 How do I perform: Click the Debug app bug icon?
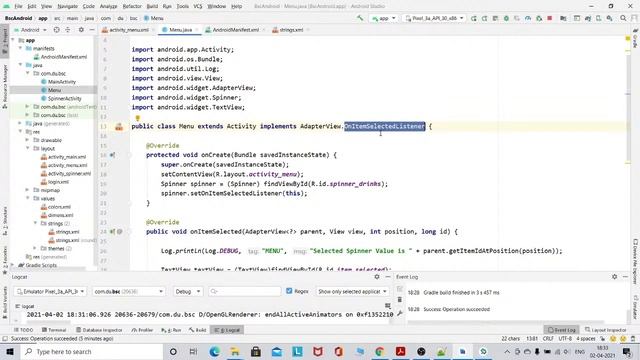coord(506,18)
